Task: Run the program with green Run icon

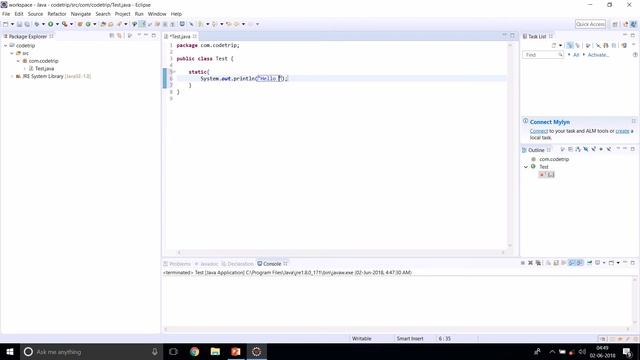Action: (51, 24)
